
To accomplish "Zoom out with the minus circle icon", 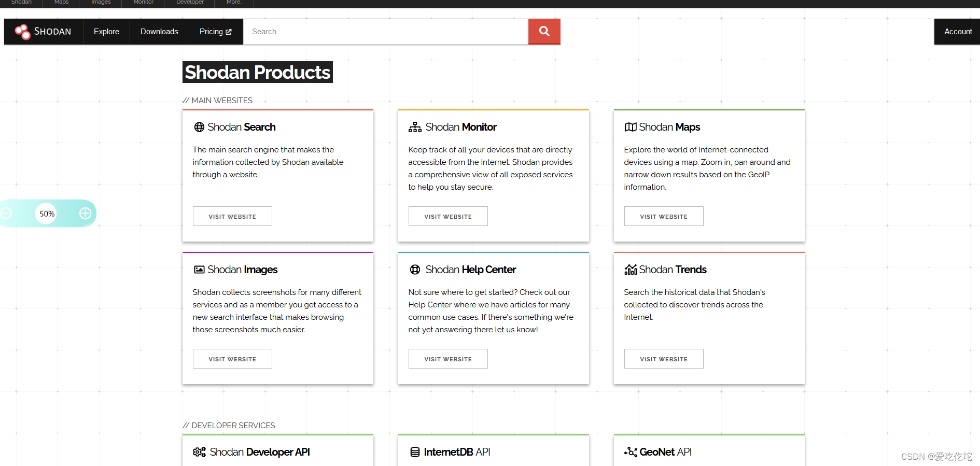I will click(x=6, y=213).
